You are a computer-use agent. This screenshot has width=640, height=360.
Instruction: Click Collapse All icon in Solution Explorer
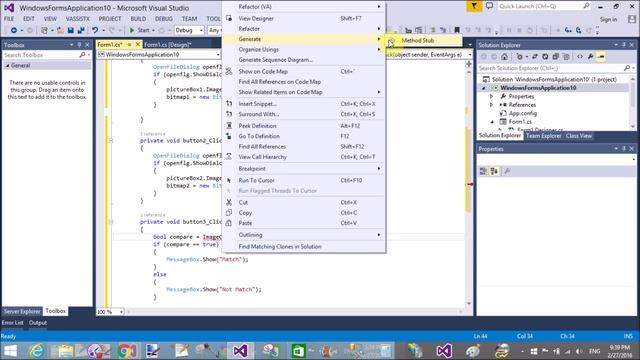(x=556, y=57)
